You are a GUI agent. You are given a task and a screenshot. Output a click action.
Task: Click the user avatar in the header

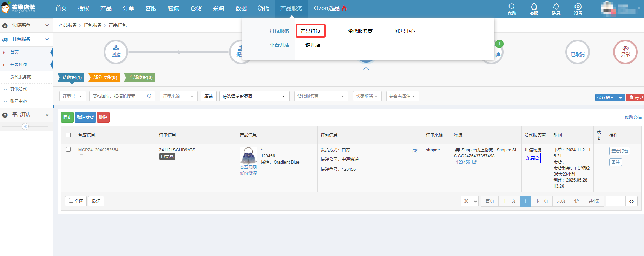[x=608, y=9]
